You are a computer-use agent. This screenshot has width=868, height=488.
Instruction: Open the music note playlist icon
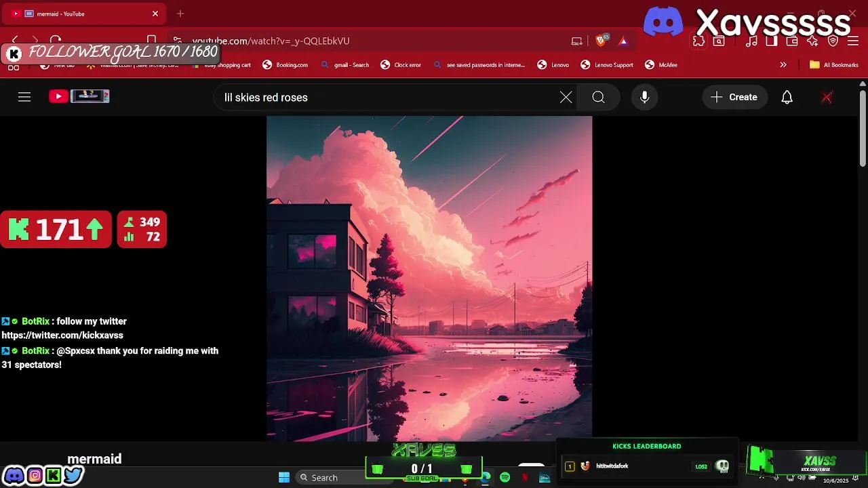click(x=751, y=41)
